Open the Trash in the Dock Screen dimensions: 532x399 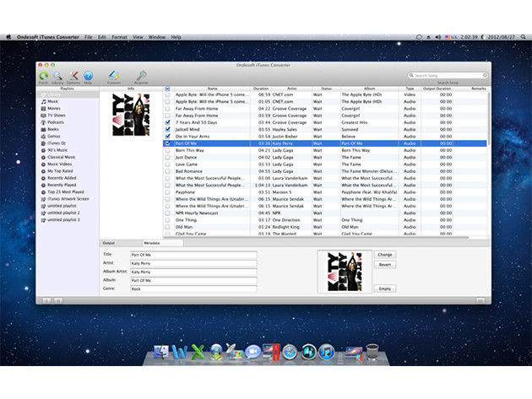tap(372, 352)
